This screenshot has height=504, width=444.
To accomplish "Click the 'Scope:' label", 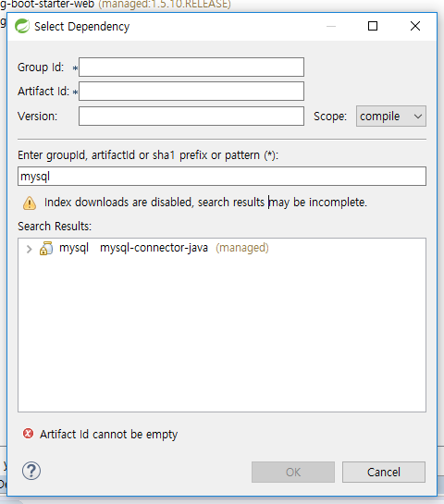I will (x=330, y=116).
